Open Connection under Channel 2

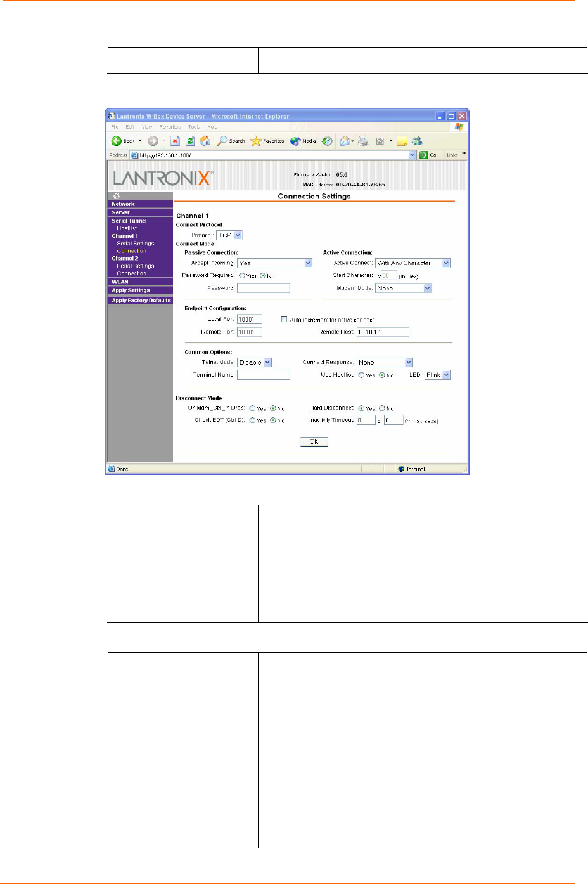(131, 273)
